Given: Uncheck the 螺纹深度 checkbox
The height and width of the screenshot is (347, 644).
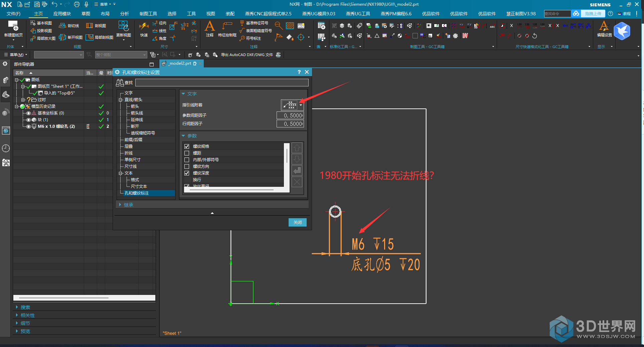Looking at the screenshot, I should tap(187, 173).
